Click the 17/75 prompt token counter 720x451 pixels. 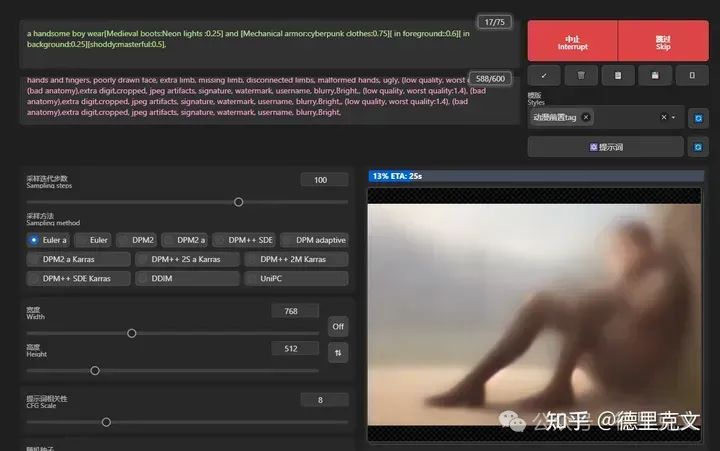click(495, 22)
